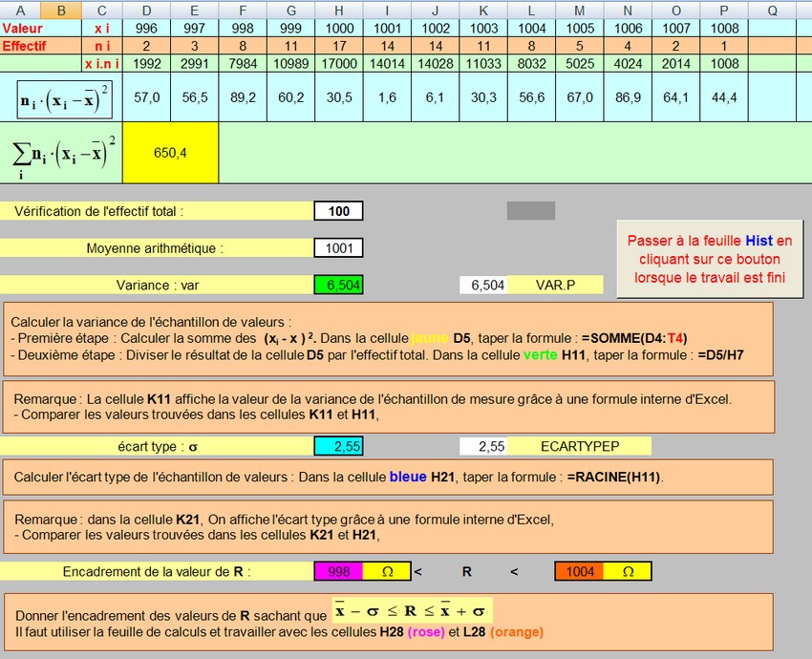Viewport: 812px width, 659px height.
Task: Click column header Q
Action: coord(772,10)
